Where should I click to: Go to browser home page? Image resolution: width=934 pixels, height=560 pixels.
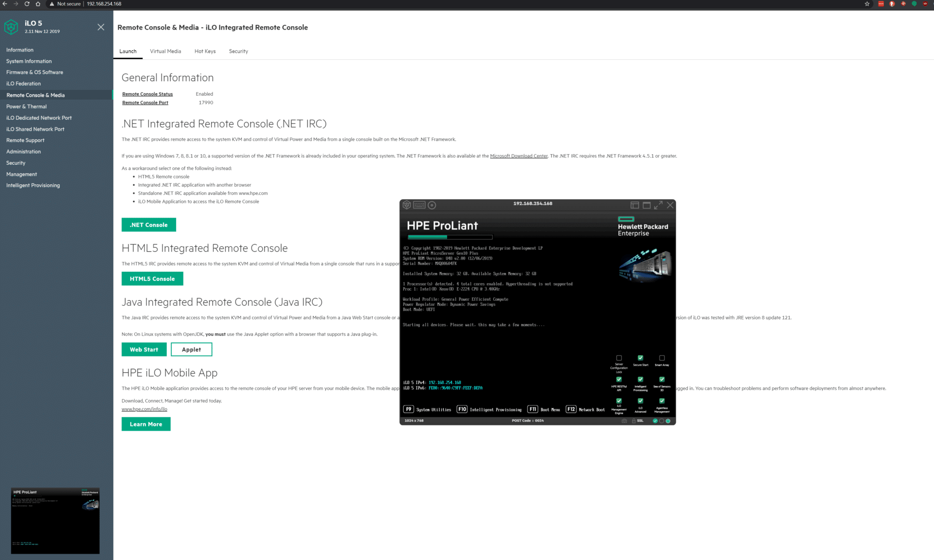coord(38,4)
